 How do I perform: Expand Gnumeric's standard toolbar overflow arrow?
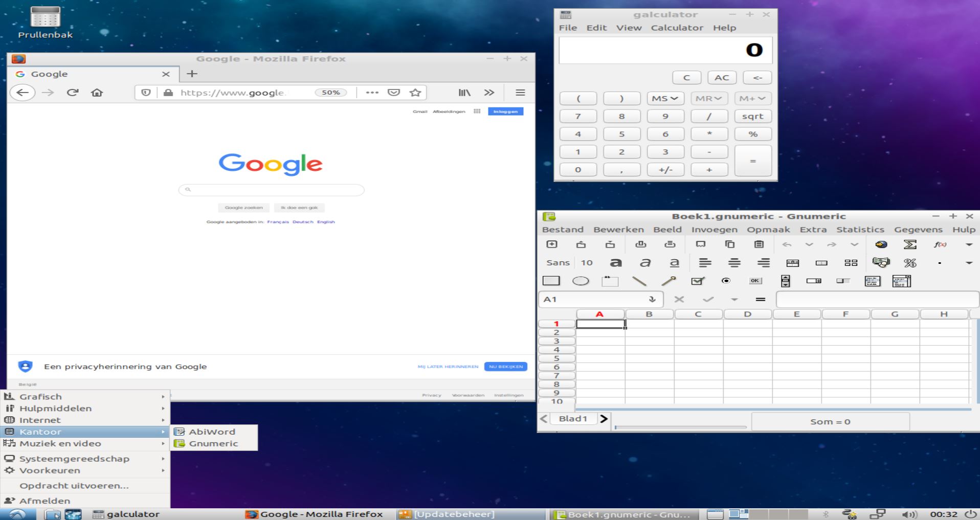[969, 245]
